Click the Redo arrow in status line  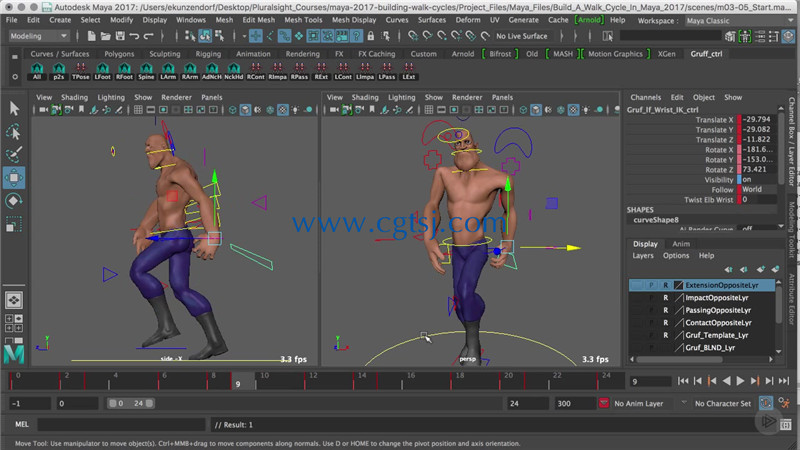pos(148,36)
